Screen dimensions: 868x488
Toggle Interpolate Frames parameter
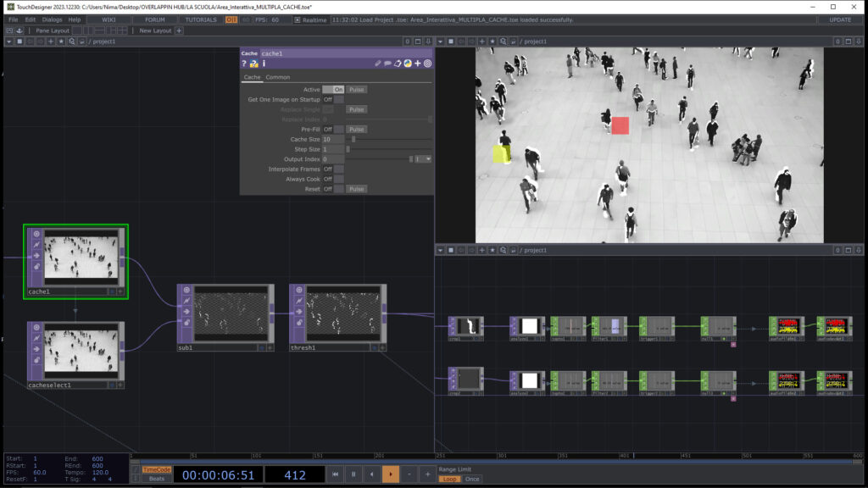coord(333,169)
